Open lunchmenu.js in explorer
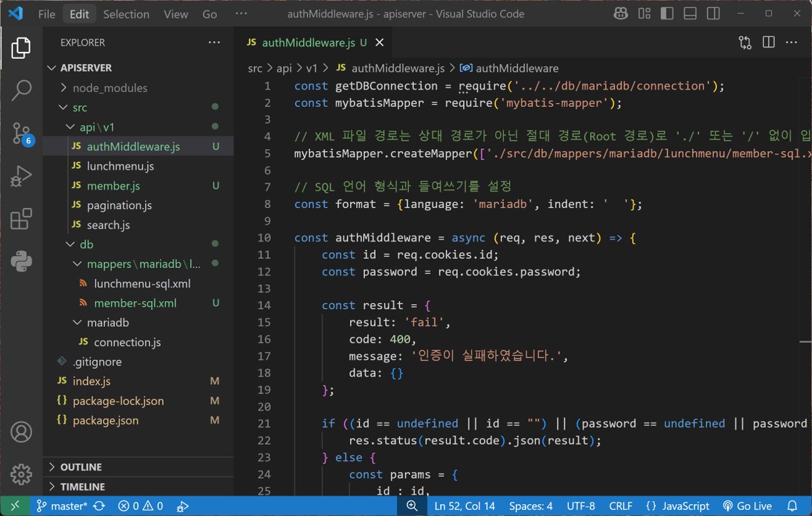 139,166
